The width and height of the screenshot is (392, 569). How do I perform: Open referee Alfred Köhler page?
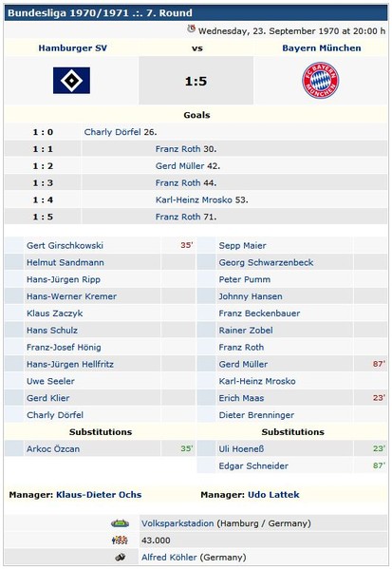169,558
